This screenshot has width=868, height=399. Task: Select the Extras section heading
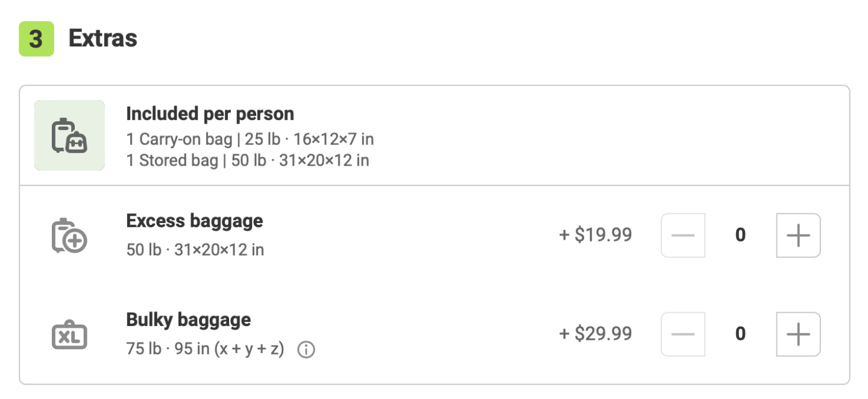point(102,39)
